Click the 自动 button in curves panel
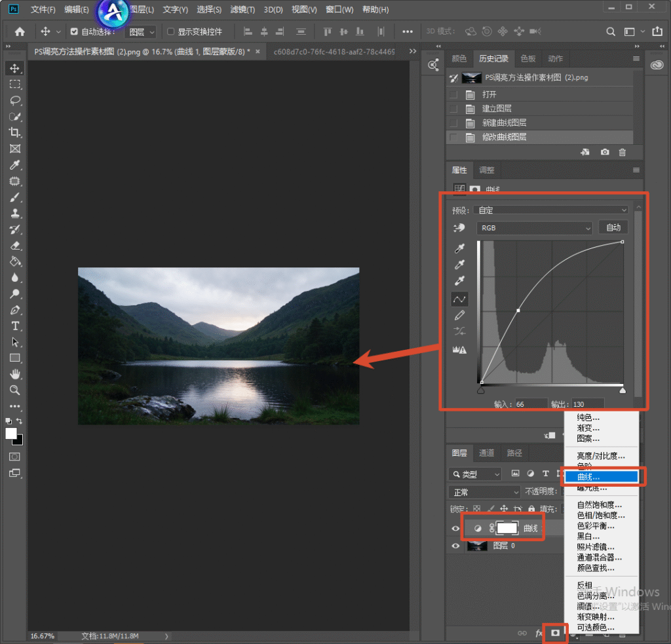Viewport: 671px width, 644px height. click(x=613, y=227)
